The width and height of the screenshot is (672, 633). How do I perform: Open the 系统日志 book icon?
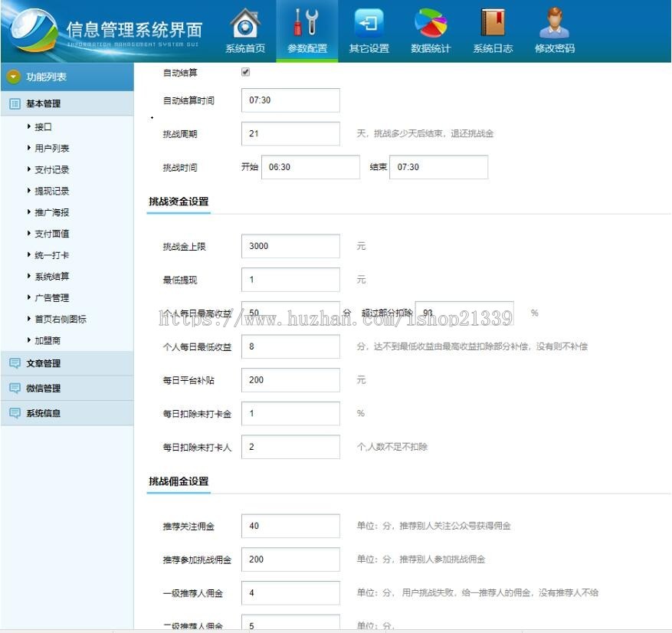(x=493, y=23)
